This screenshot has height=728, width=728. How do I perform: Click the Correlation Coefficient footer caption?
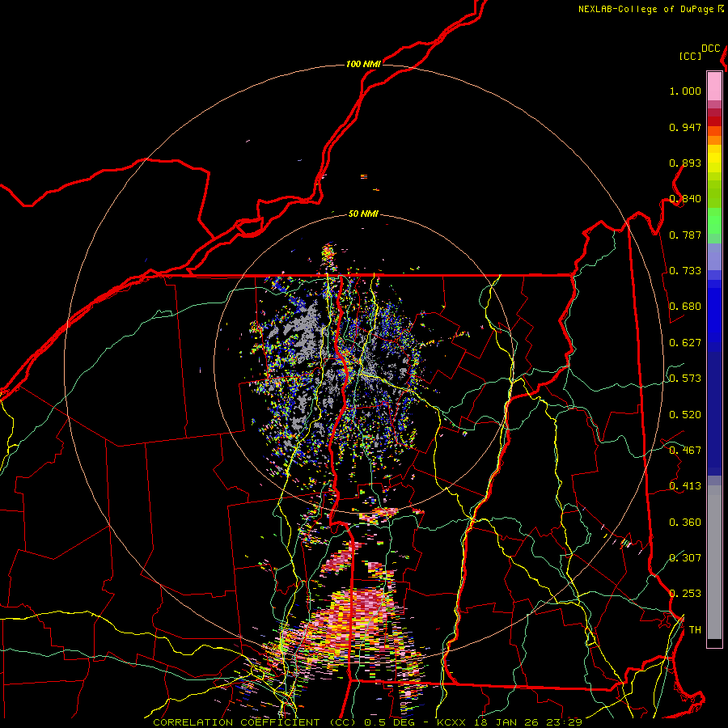[x=367, y=722]
